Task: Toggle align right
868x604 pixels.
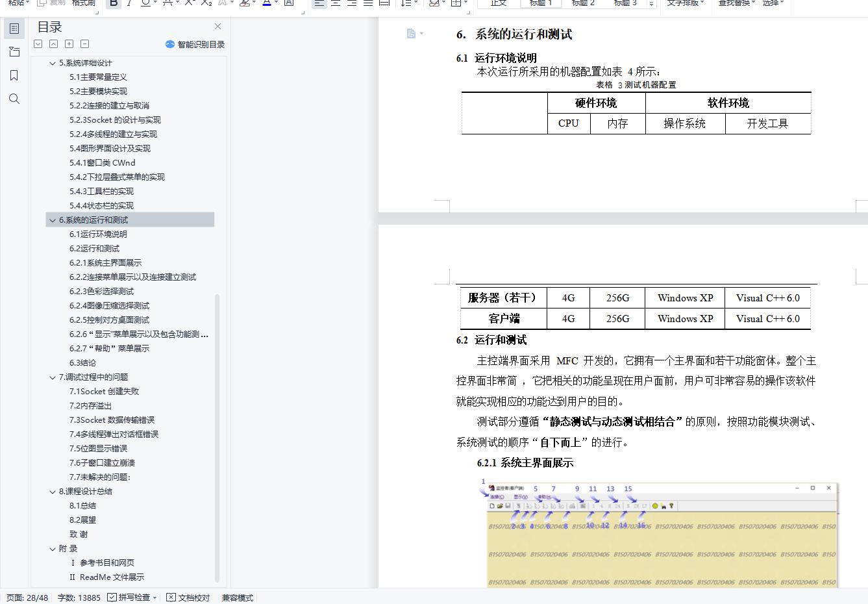Action: tap(352, 3)
